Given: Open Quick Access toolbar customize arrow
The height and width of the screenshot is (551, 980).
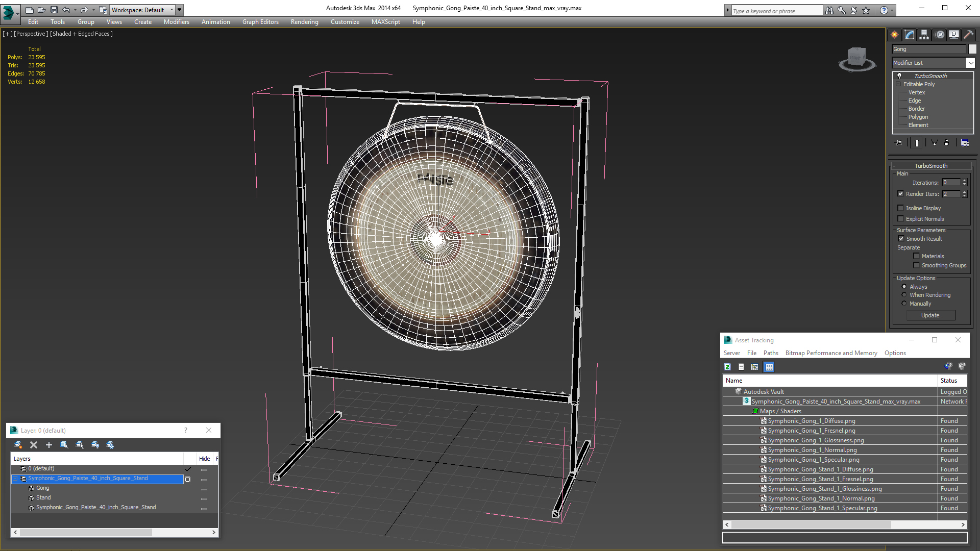Looking at the screenshot, I should (180, 10).
